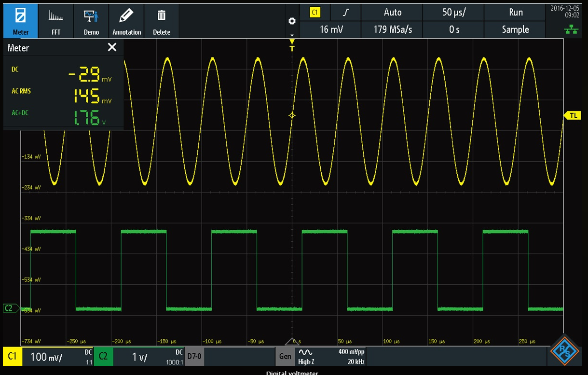Open the C1 trigger source selector

[315, 13]
